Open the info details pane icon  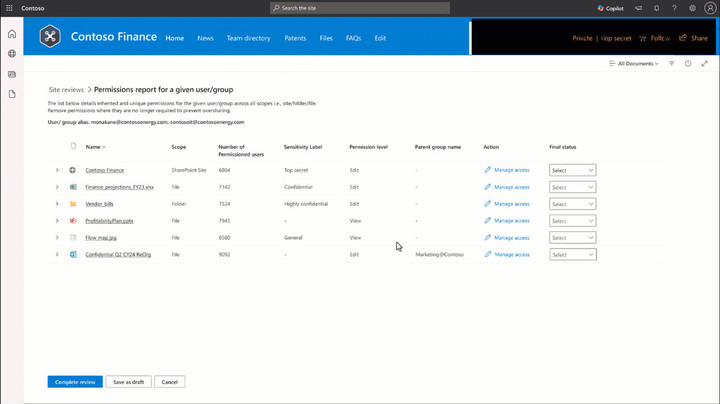(x=688, y=63)
